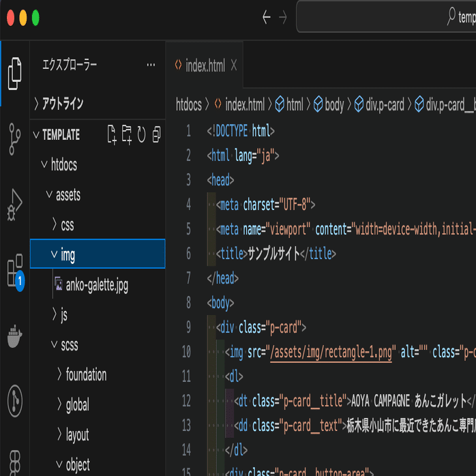476x476 pixels.
Task: Expand the css folder
Action: [98, 224]
